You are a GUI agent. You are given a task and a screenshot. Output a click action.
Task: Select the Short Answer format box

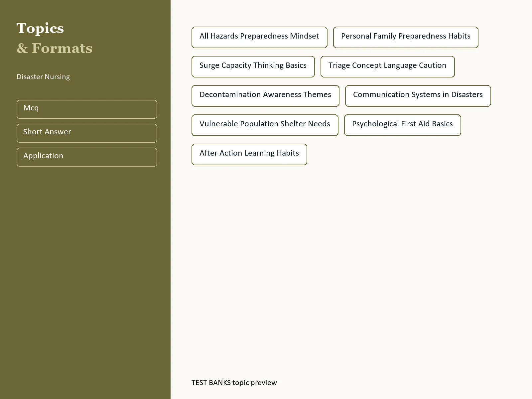coord(87,133)
